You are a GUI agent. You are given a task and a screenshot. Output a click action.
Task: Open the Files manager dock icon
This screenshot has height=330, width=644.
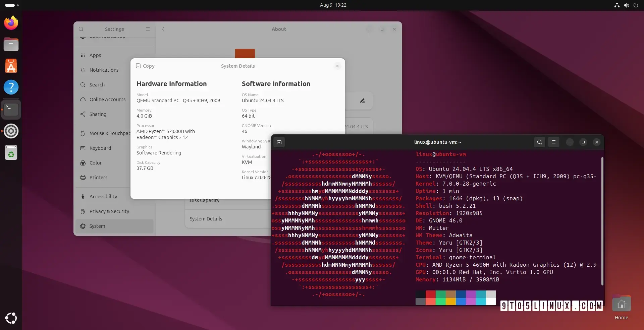(11, 44)
